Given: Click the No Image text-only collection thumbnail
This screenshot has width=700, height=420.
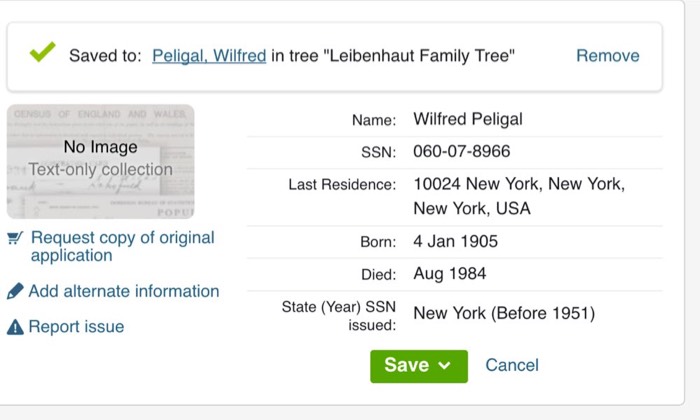Looking at the screenshot, I should [x=100, y=161].
